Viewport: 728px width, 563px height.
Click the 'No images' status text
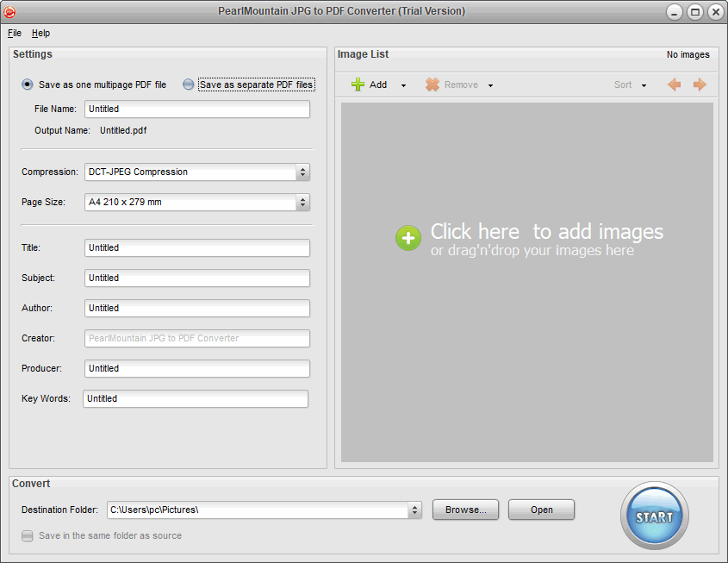point(688,55)
